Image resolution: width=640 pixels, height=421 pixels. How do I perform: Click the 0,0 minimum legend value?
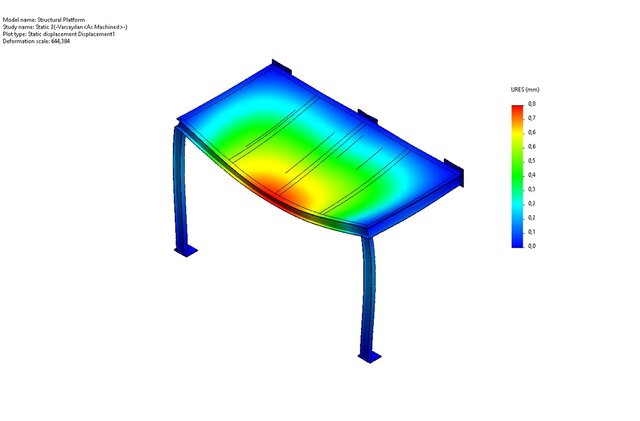pyautogui.click(x=531, y=246)
